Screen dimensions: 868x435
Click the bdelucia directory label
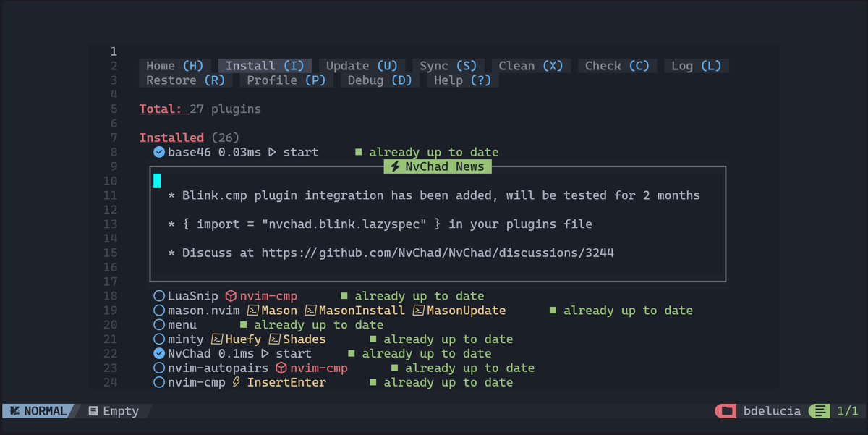click(772, 411)
